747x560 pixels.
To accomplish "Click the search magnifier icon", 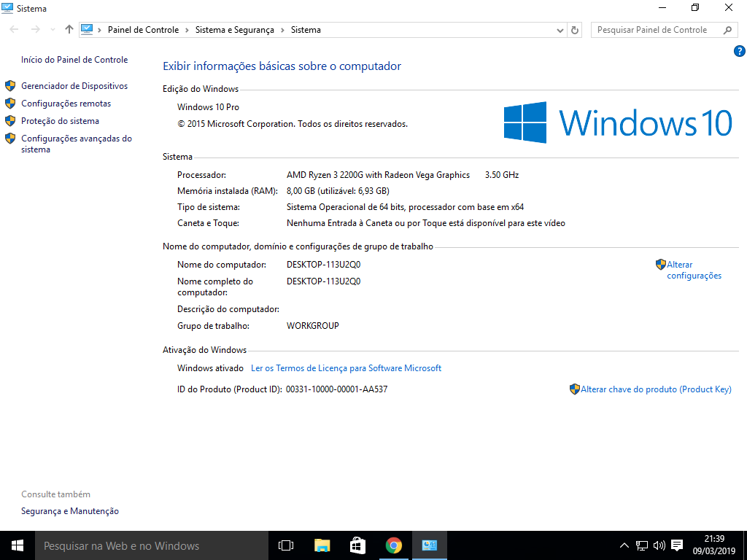I will (727, 30).
